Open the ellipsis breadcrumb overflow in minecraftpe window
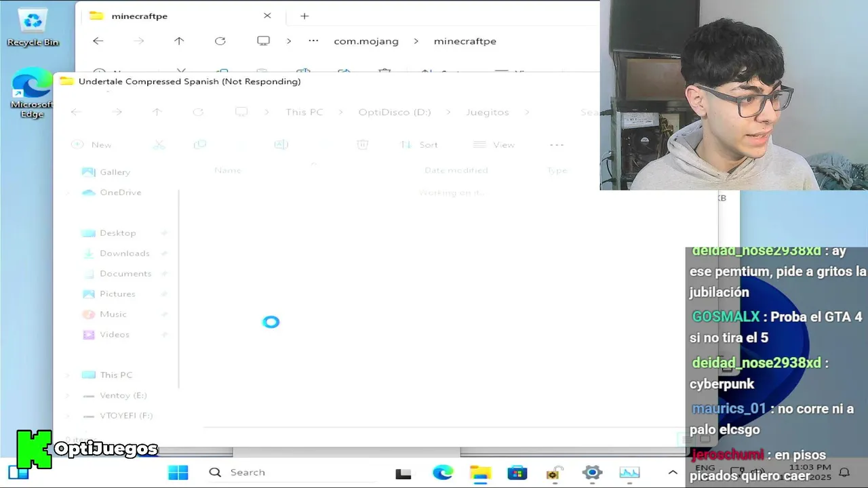 313,41
